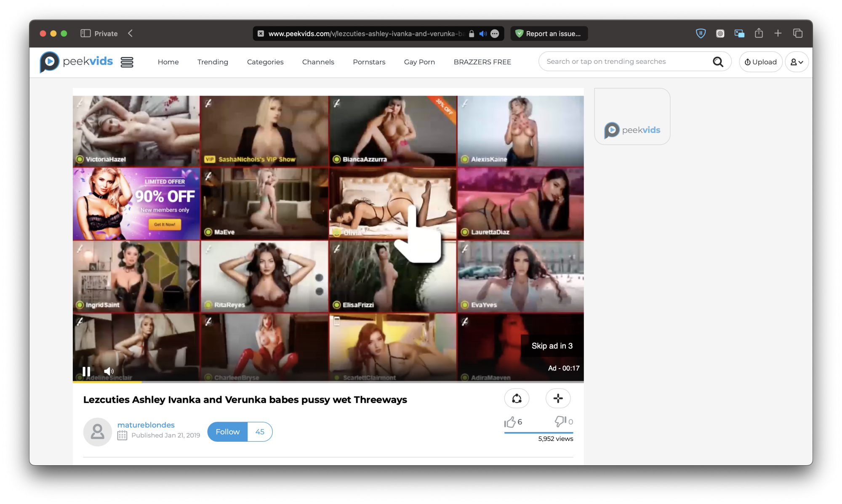Viewport: 842px width, 504px height.
Task: Show the tab overview icon
Action: coord(797,33)
